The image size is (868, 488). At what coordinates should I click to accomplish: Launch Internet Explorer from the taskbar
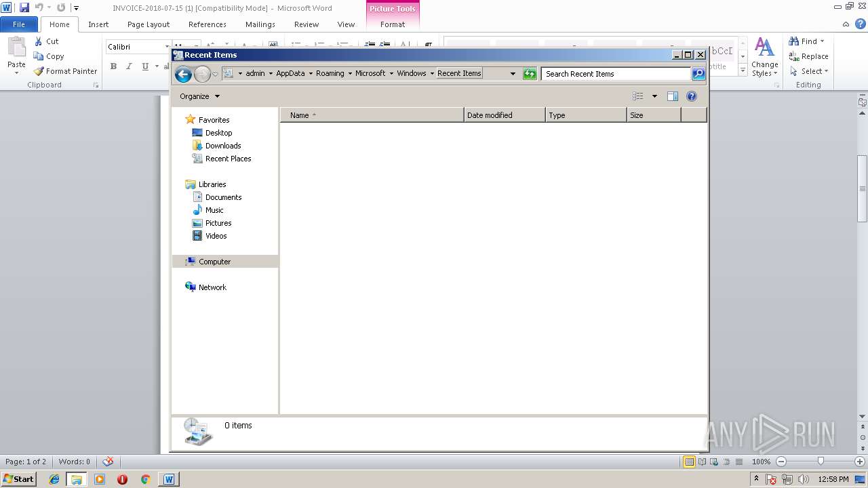[54, 479]
